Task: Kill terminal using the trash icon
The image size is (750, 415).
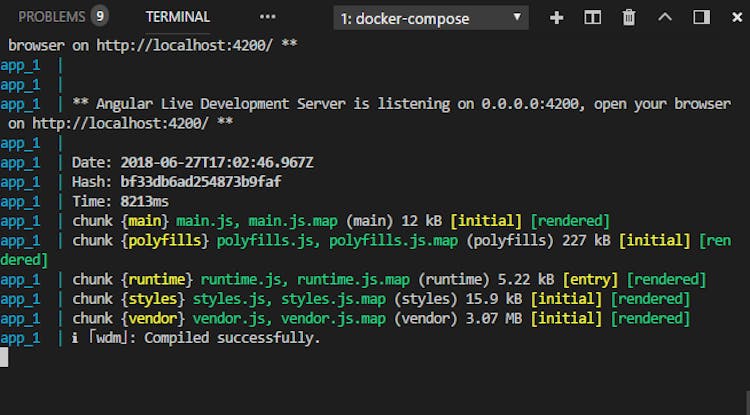Action: pos(629,17)
